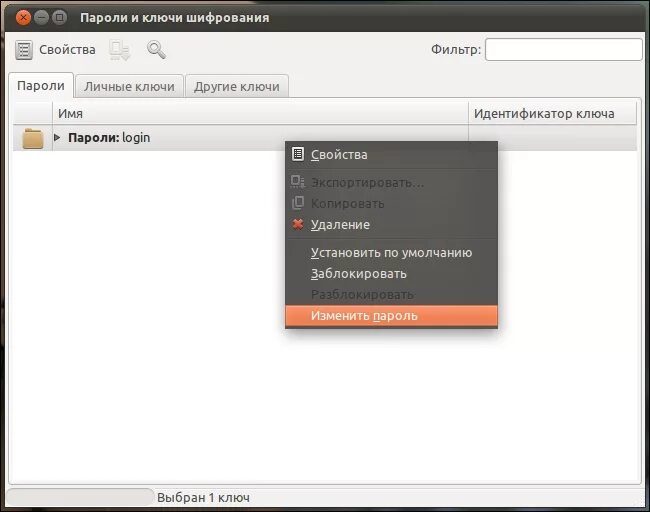This screenshot has height=512, width=650.
Task: Focus the Фильтр input field
Action: (563, 50)
